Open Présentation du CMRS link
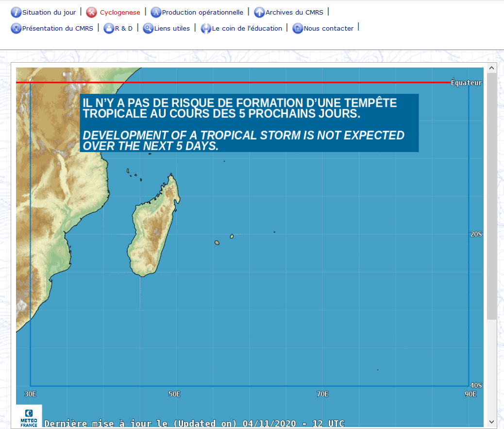This screenshot has height=429, width=504. pos(57,28)
